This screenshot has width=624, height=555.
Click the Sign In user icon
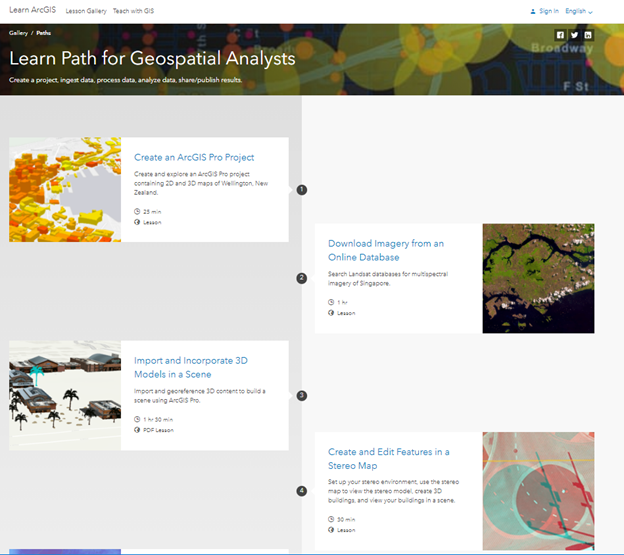click(x=533, y=12)
